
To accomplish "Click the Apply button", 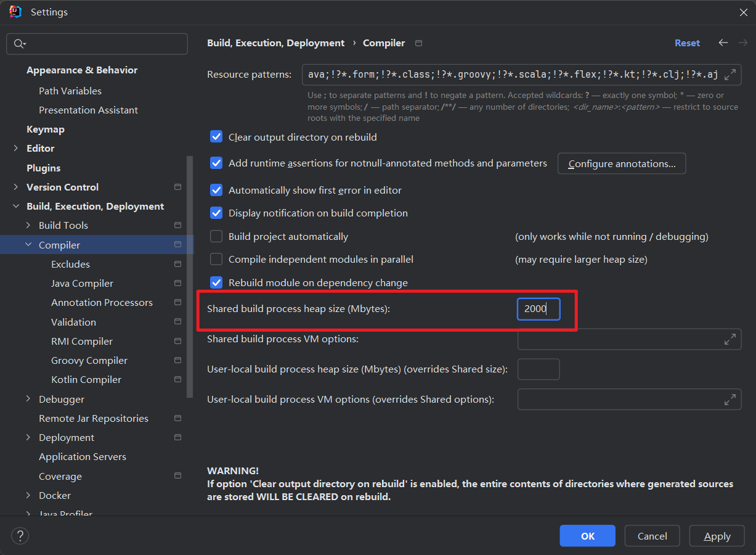I will (717, 536).
